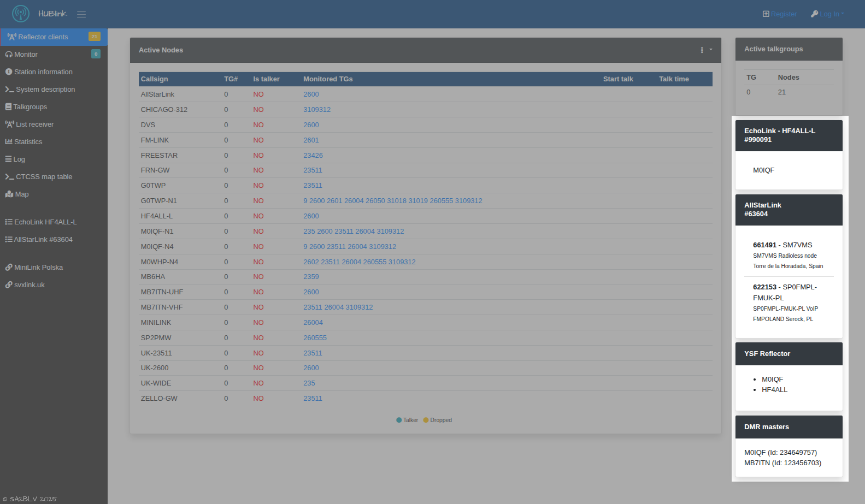Open the Register link
The image size is (865, 504).
point(780,14)
